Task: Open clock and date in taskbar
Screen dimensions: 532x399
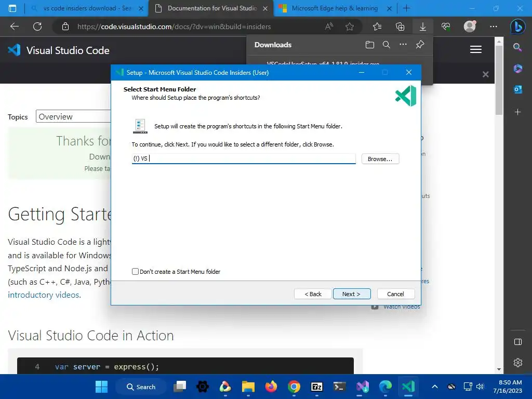Action: (508, 387)
